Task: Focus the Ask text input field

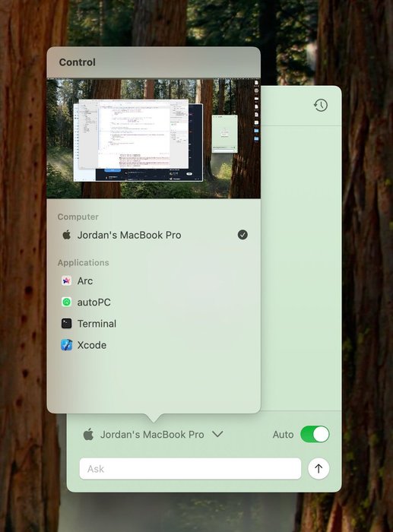Action: click(190, 469)
